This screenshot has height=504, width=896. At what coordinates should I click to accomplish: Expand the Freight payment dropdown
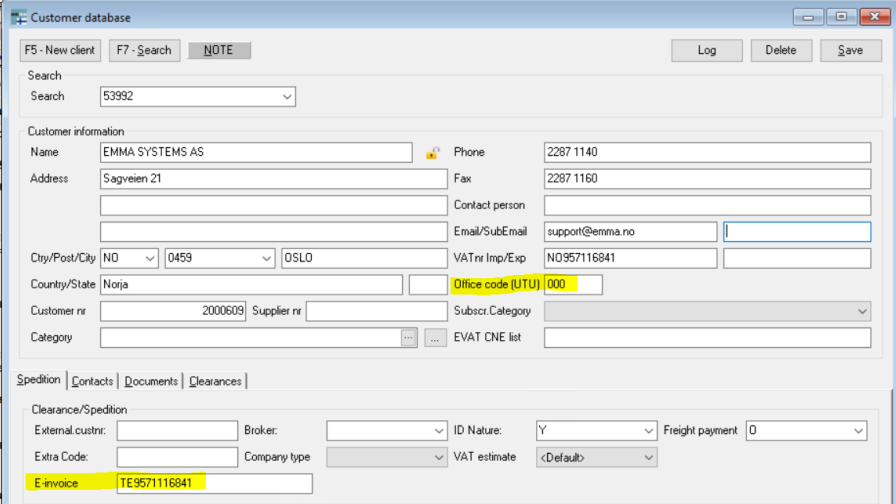pyautogui.click(x=858, y=431)
